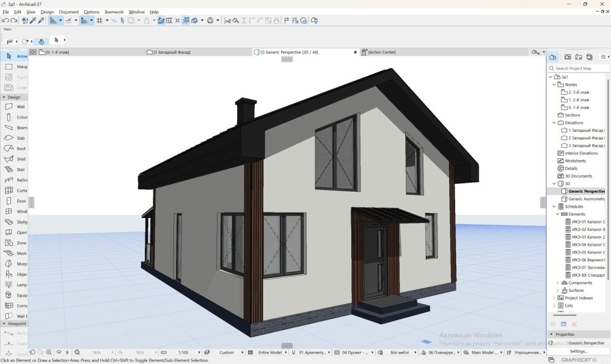The height and width of the screenshot is (364, 611).
Task: Toggle the guide lines button in toolbar
Action: coord(68,21)
